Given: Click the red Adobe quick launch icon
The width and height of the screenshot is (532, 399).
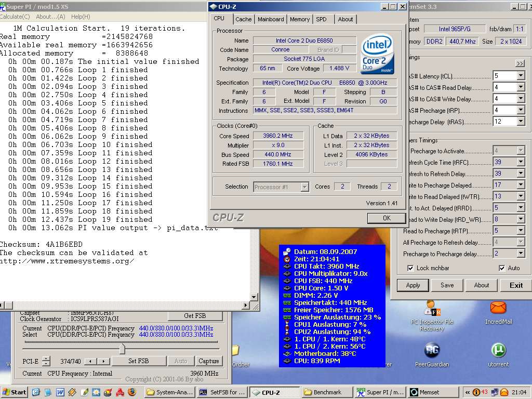Looking at the screenshot, I should (x=120, y=392).
